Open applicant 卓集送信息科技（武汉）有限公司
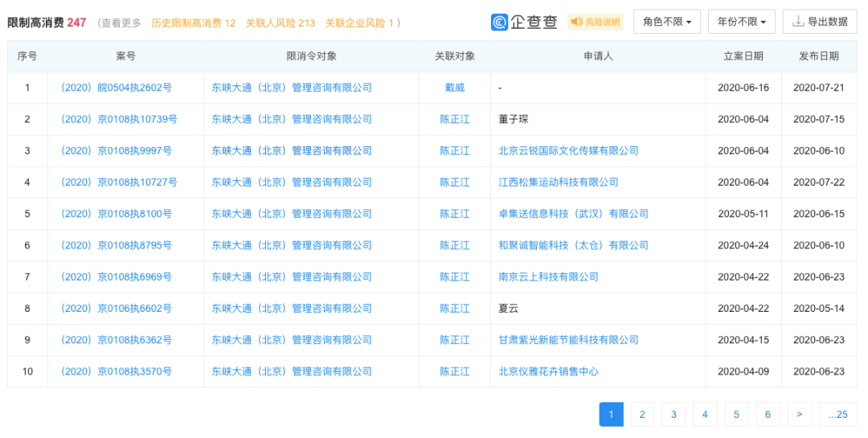Screen dimensions: 868x438 [574, 214]
